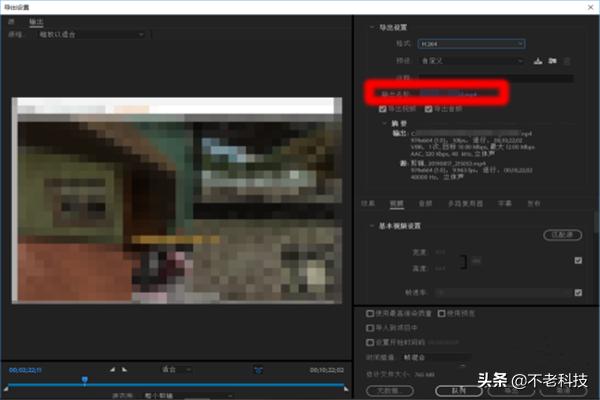Click the set out point marker icon
600x400 pixels.
(124, 369)
